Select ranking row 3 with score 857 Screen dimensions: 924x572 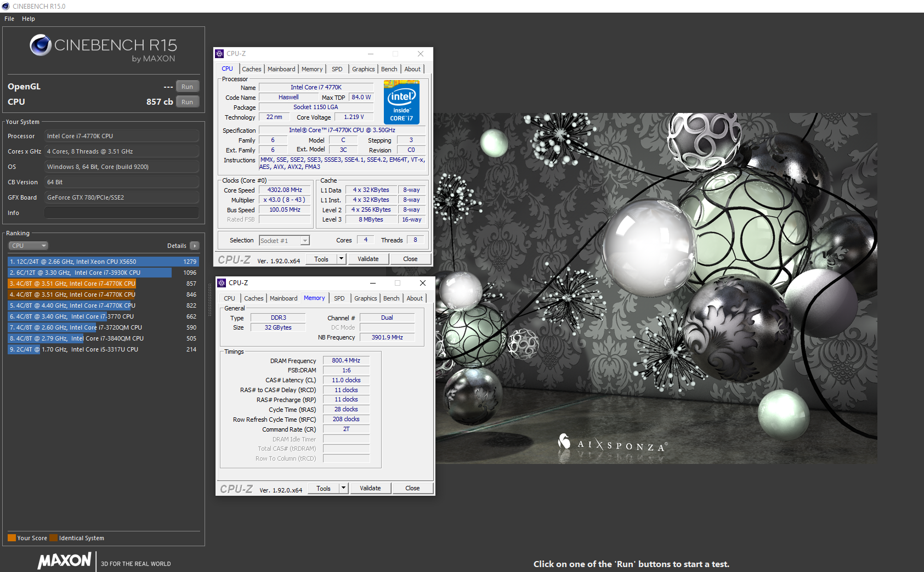(103, 284)
